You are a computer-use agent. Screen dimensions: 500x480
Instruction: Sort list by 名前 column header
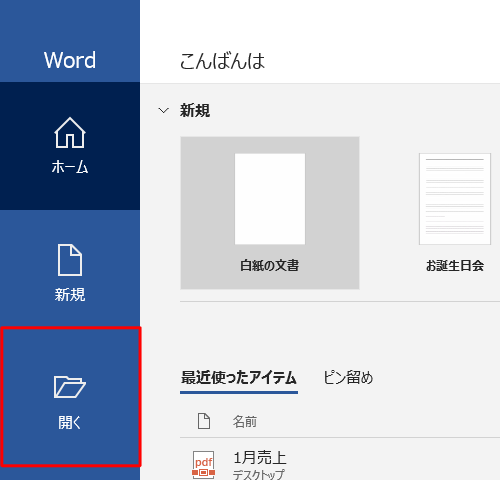pyautogui.click(x=245, y=422)
